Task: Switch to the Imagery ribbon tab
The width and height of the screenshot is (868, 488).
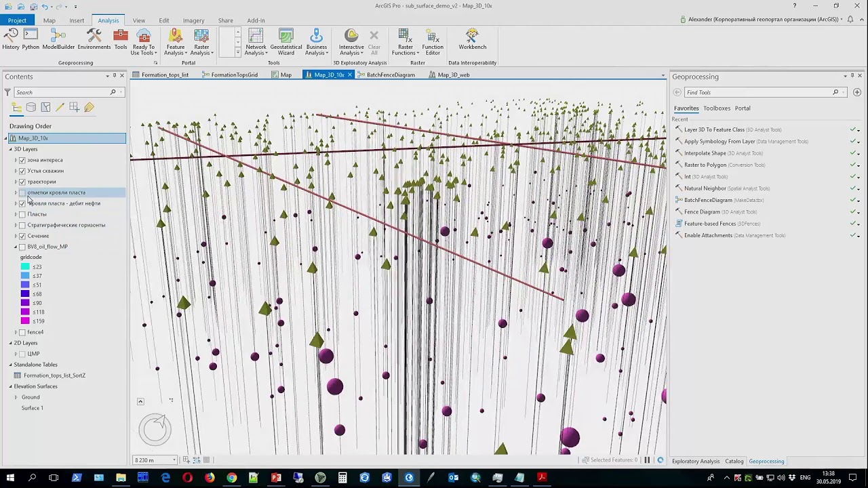Action: (x=193, y=20)
